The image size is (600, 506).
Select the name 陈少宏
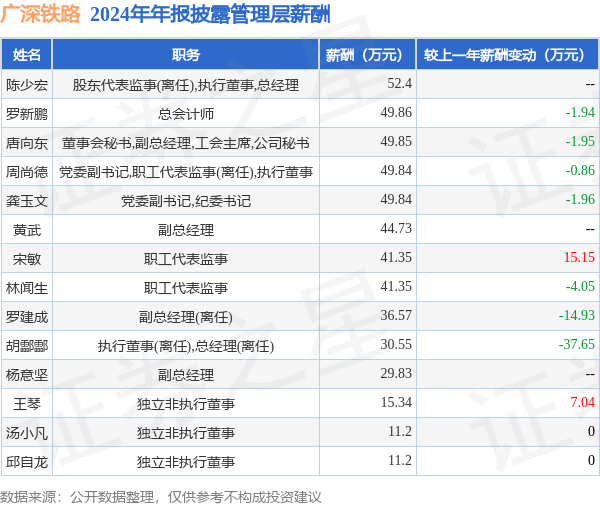click(27, 85)
